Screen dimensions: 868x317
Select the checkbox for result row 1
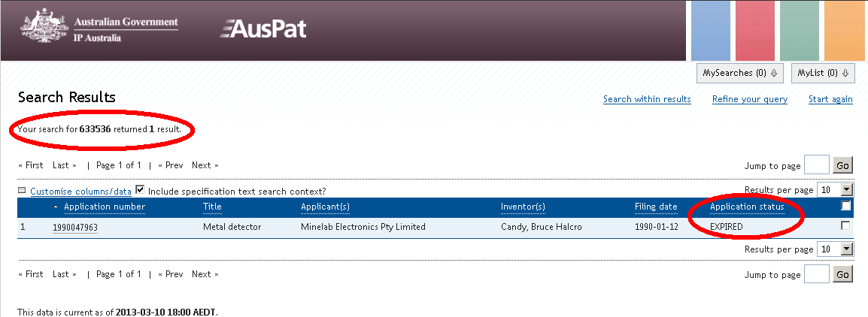coord(845,226)
